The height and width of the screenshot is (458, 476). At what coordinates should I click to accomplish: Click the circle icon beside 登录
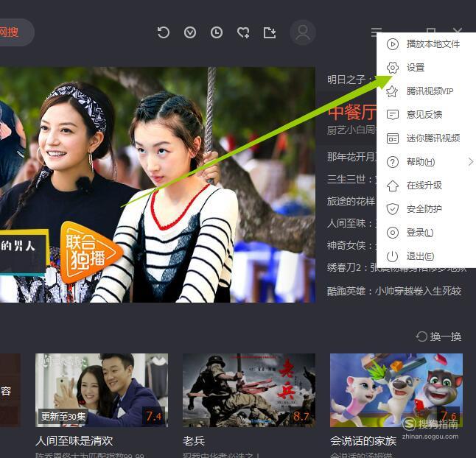coord(393,233)
